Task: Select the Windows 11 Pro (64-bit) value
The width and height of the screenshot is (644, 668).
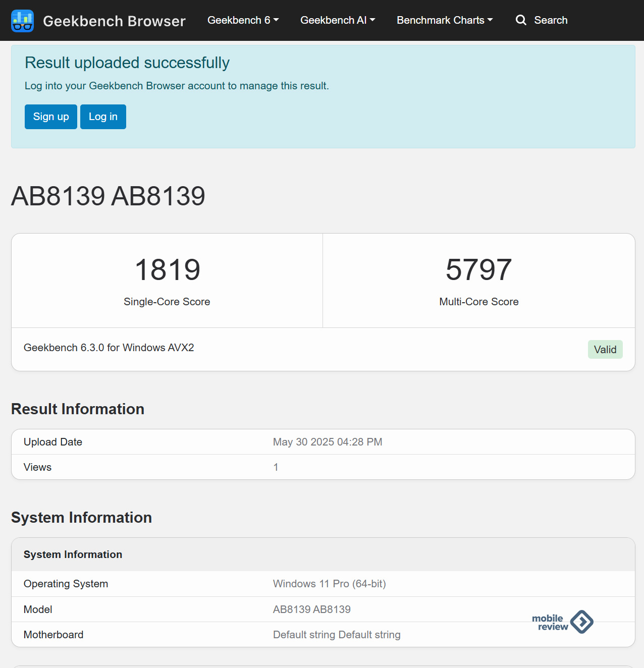Action: coord(330,584)
